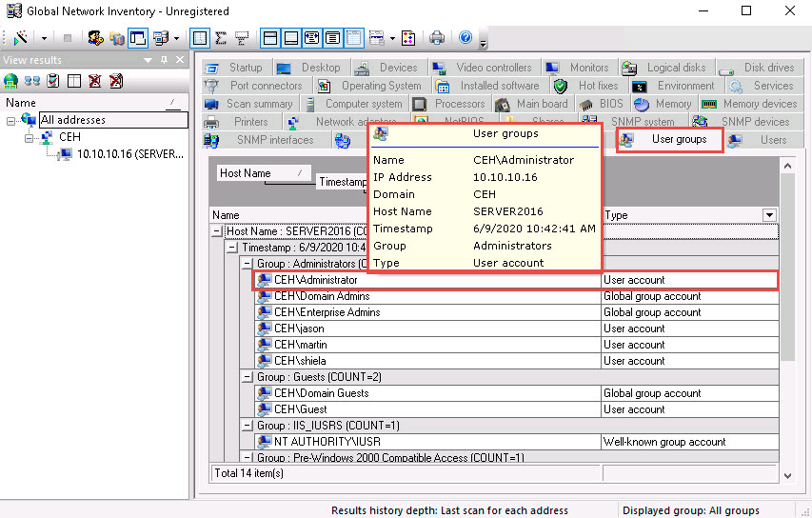
Task: Collapse the Group : Administrators row
Action: coord(248,264)
